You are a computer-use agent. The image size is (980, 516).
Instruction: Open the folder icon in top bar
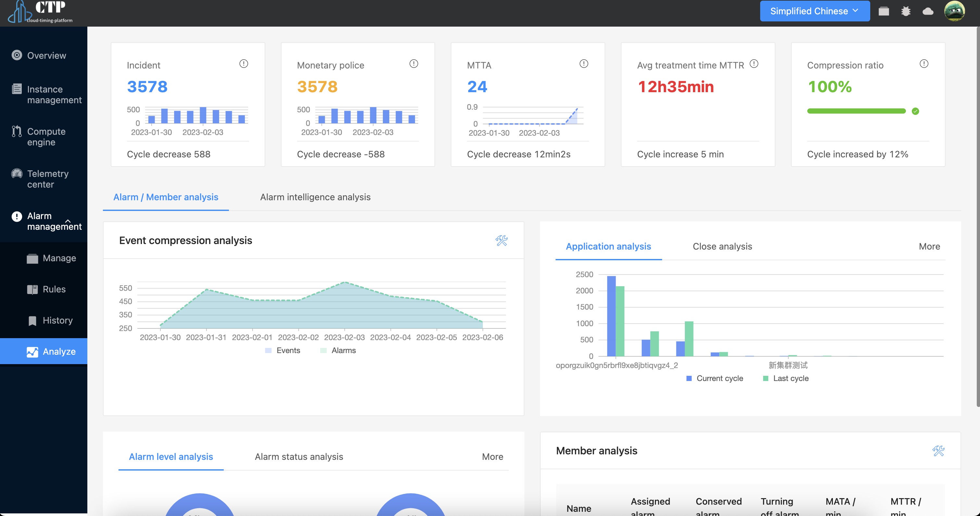point(883,11)
